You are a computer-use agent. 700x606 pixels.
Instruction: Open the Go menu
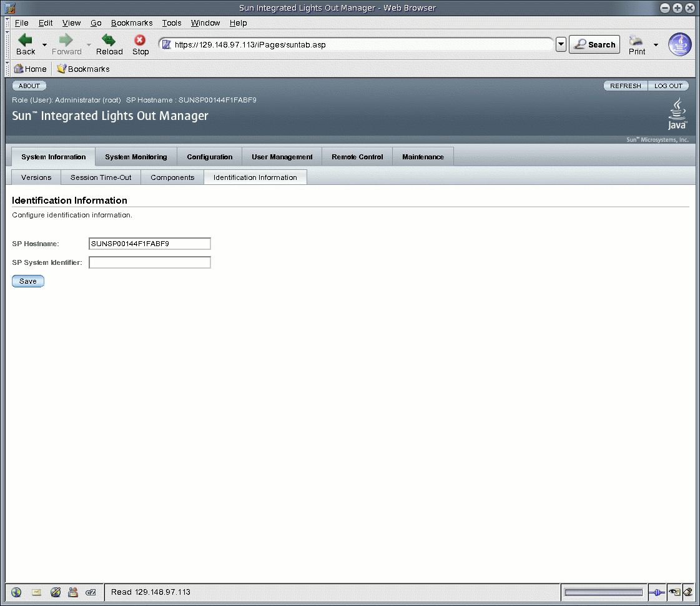96,22
